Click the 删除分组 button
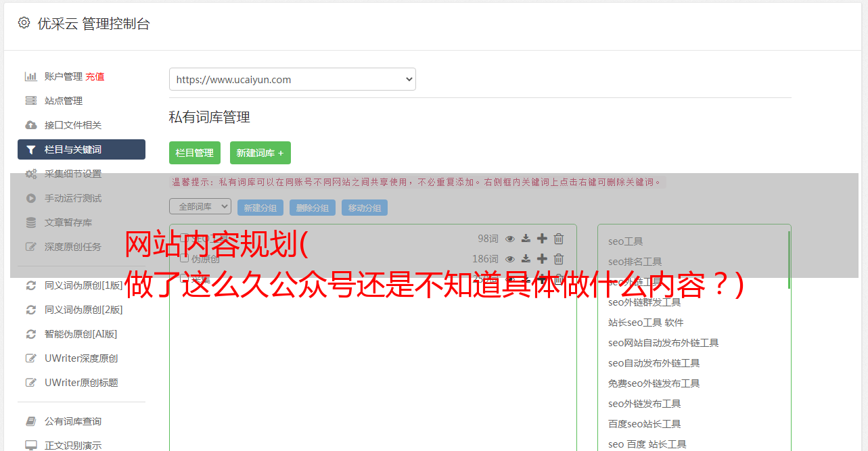This screenshot has height=451, width=868. pyautogui.click(x=313, y=208)
